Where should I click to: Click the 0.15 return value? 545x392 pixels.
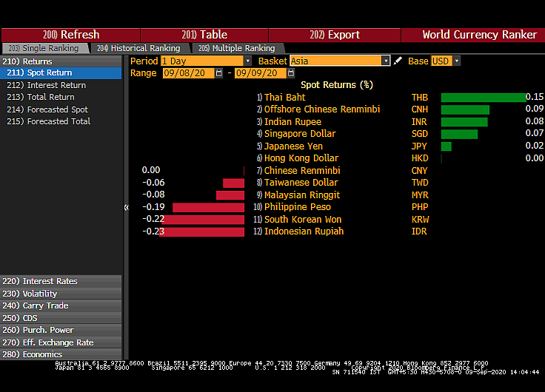tap(535, 97)
